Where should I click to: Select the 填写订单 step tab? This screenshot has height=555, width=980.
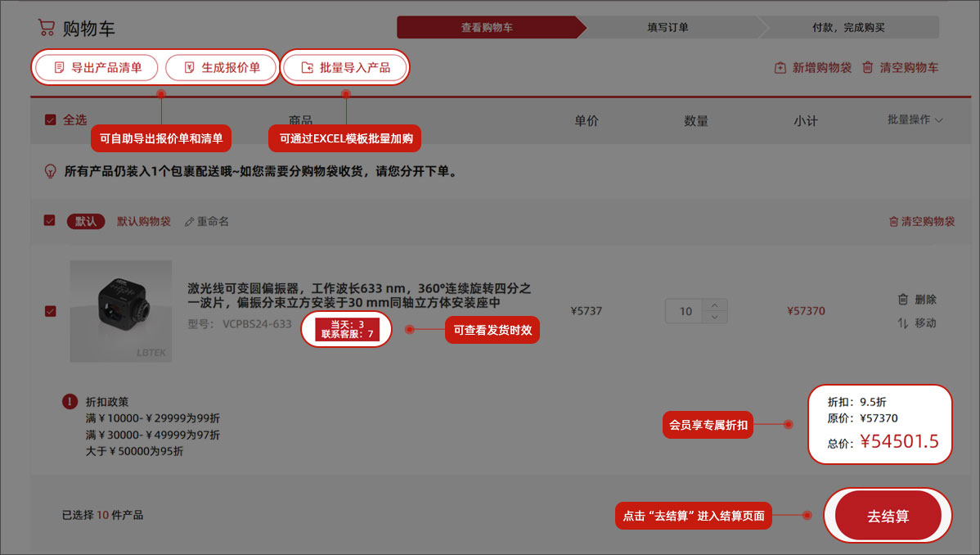668,28
